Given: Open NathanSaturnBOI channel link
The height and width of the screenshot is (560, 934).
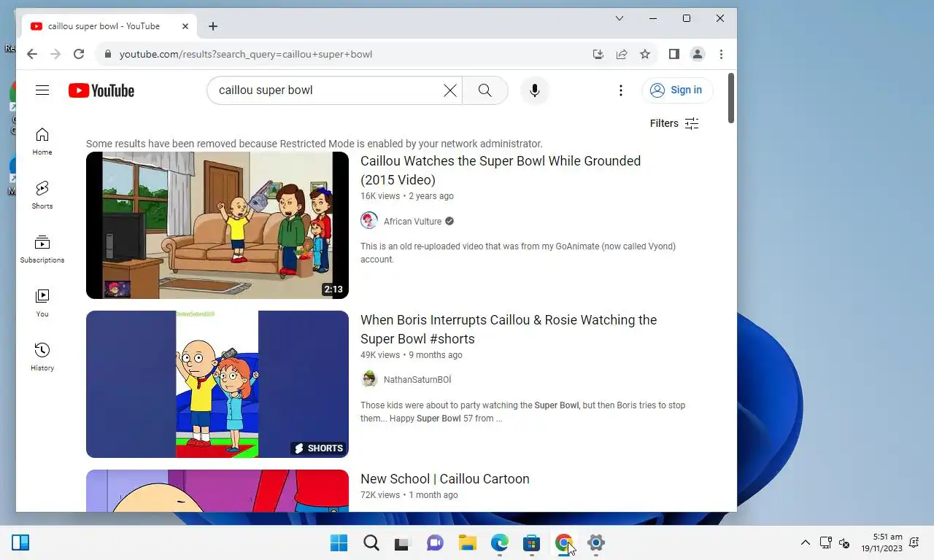Looking at the screenshot, I should point(417,380).
